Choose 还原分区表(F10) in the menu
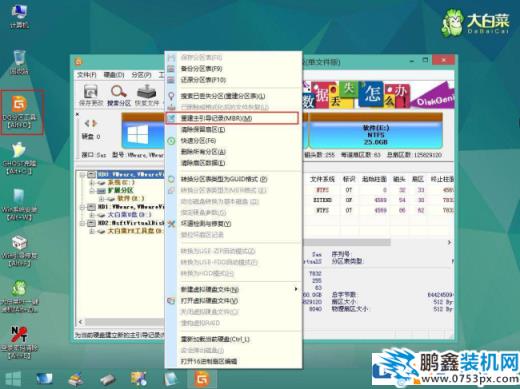Viewport: 520px width, 389px height. (233, 80)
